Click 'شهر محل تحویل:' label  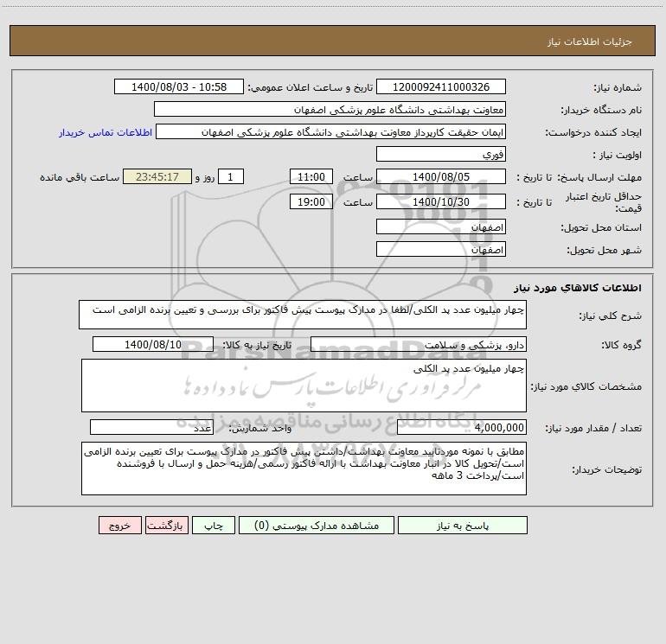[x=604, y=250]
